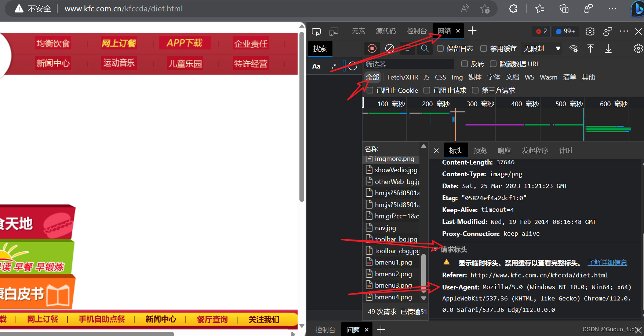Open network conditions wifi icon
The height and width of the screenshot is (336, 644).
click(x=573, y=49)
